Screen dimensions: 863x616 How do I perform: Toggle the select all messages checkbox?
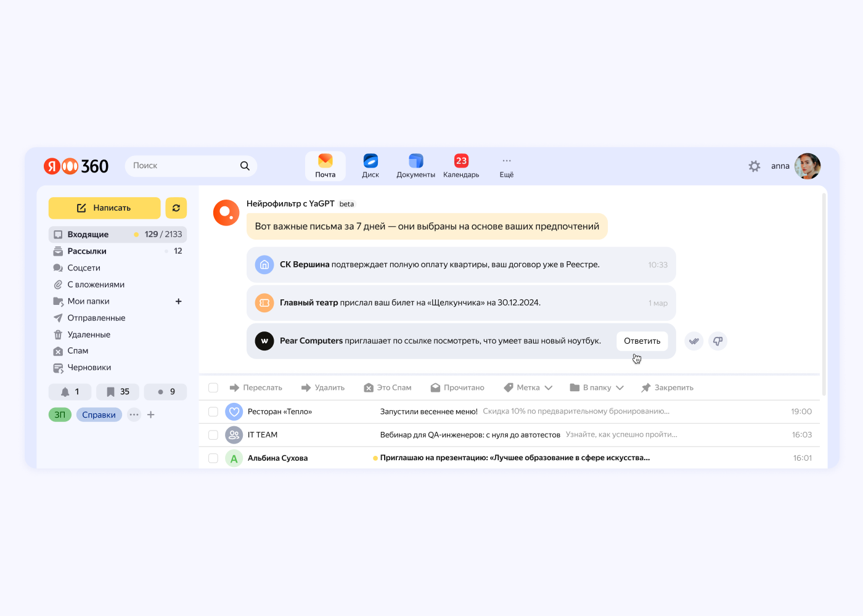[213, 387]
